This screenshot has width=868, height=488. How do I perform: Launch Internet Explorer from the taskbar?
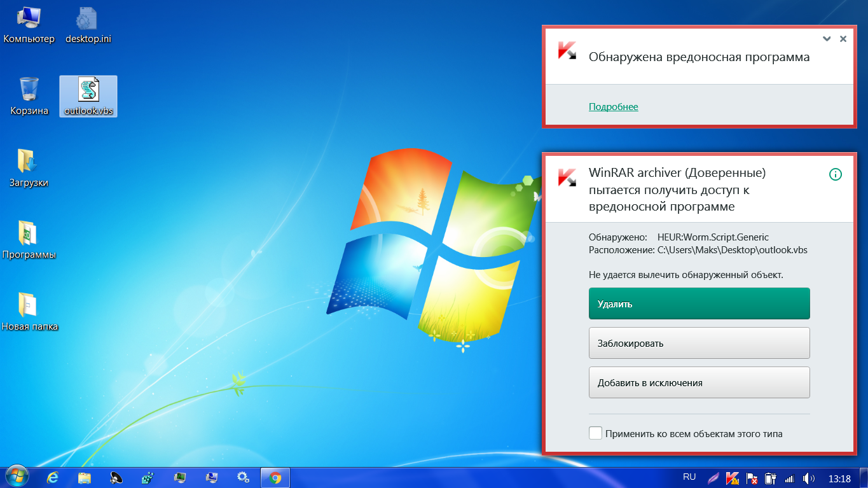click(53, 478)
